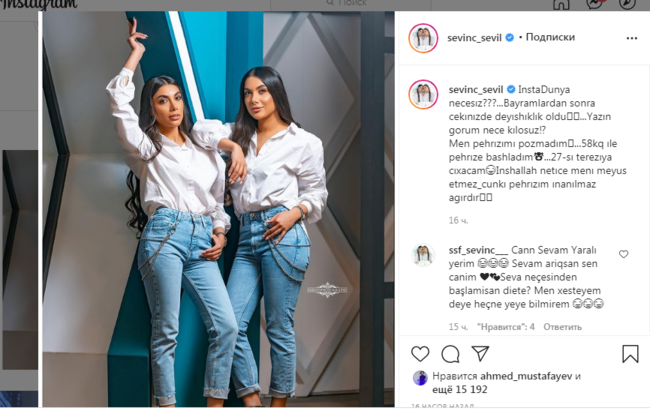Like the post with the heart icon
The image size is (650, 411).
(420, 354)
